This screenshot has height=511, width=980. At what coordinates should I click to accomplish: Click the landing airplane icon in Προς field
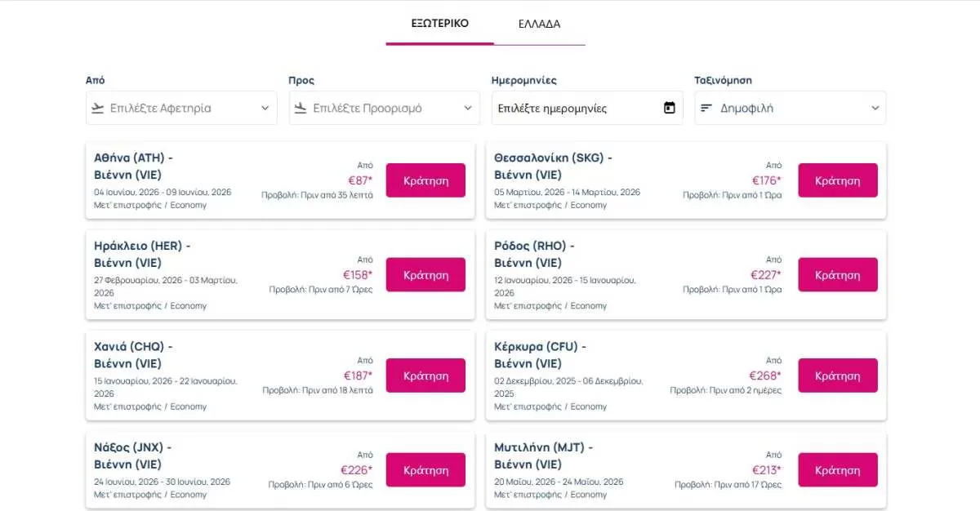click(x=301, y=108)
